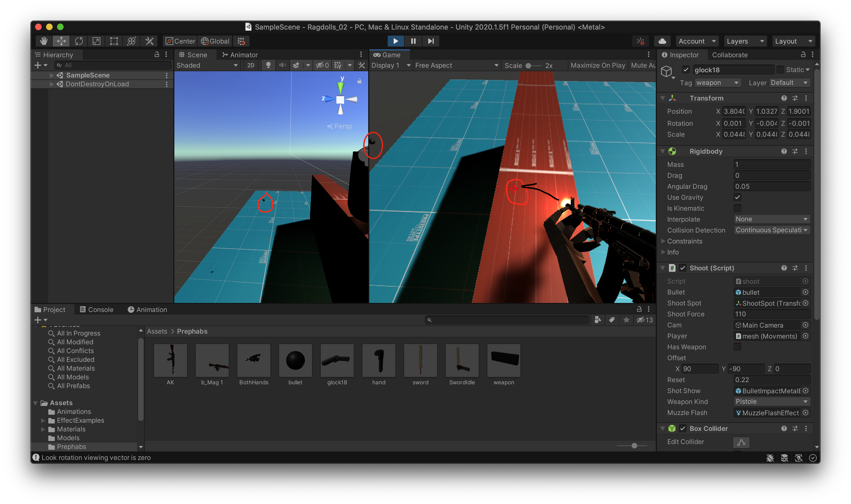Image resolution: width=851 pixels, height=504 pixels.
Task: Open Transform preset settings icon
Action: (795, 98)
